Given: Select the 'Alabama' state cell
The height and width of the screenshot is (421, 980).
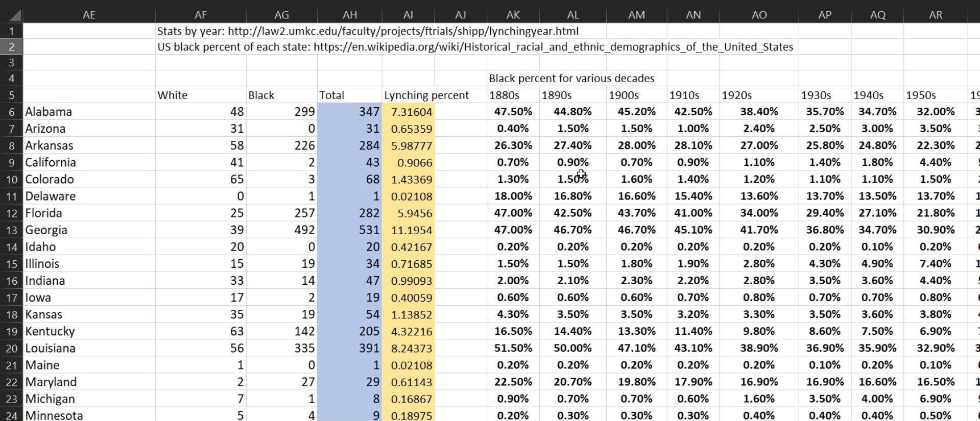Looking at the screenshot, I should tap(89, 112).
